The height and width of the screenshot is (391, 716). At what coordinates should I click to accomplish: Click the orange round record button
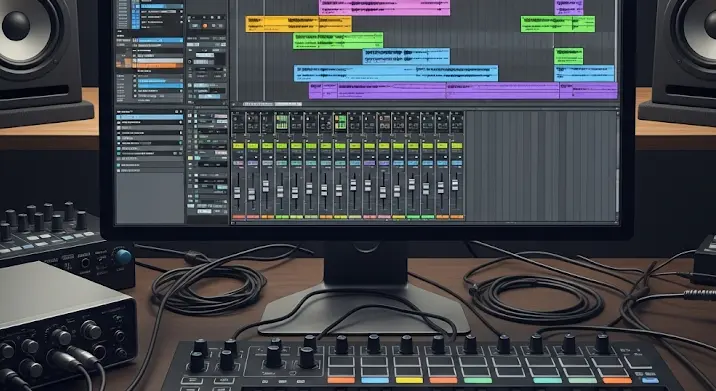[205, 26]
